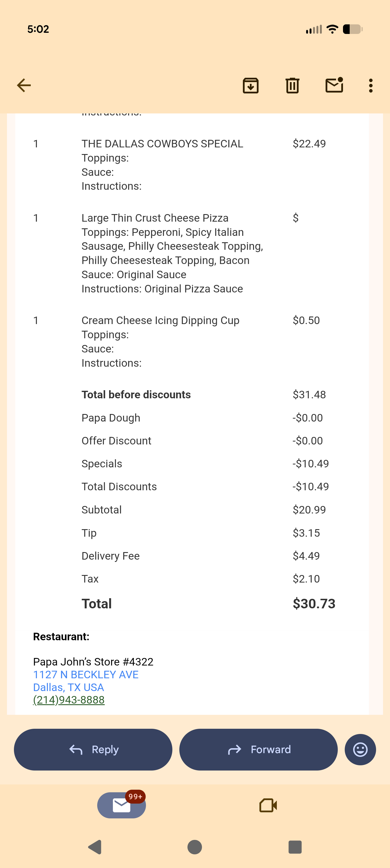
Task: Call the (214)943-8888 phone number link
Action: [69, 700]
